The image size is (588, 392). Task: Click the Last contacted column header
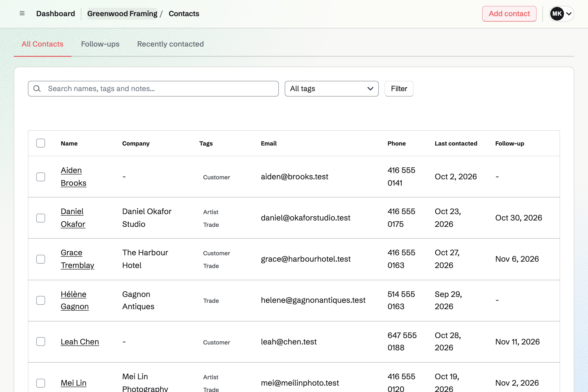point(456,143)
